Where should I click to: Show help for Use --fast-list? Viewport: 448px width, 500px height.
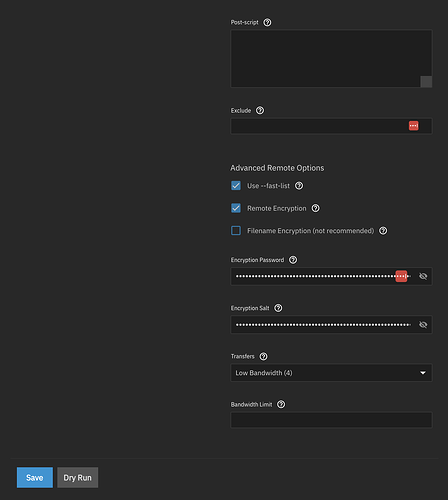pos(299,186)
